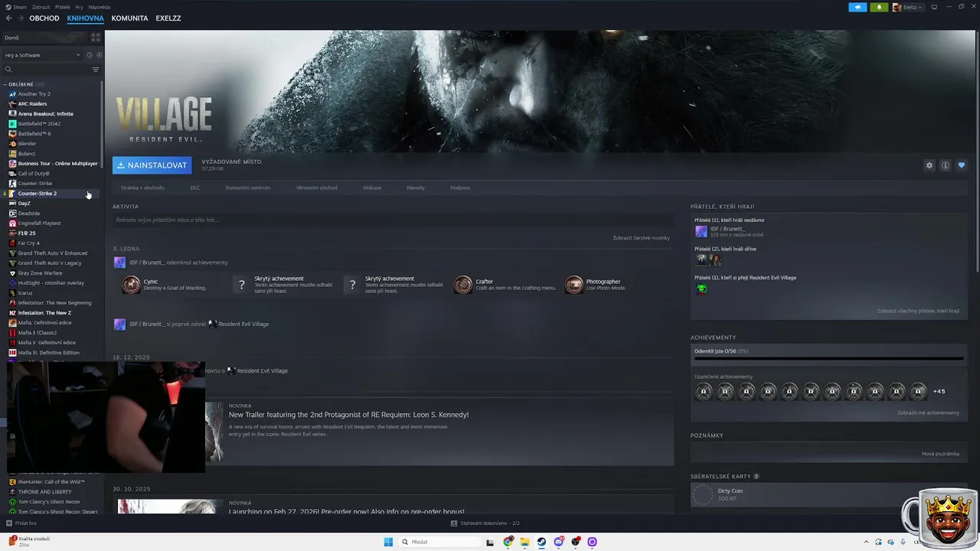Click Zobrazit čerstvé novinky
The height and width of the screenshot is (551, 980).
pyautogui.click(x=642, y=238)
